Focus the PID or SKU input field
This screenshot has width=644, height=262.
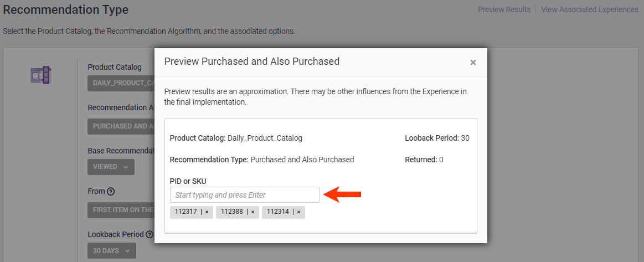pos(244,195)
